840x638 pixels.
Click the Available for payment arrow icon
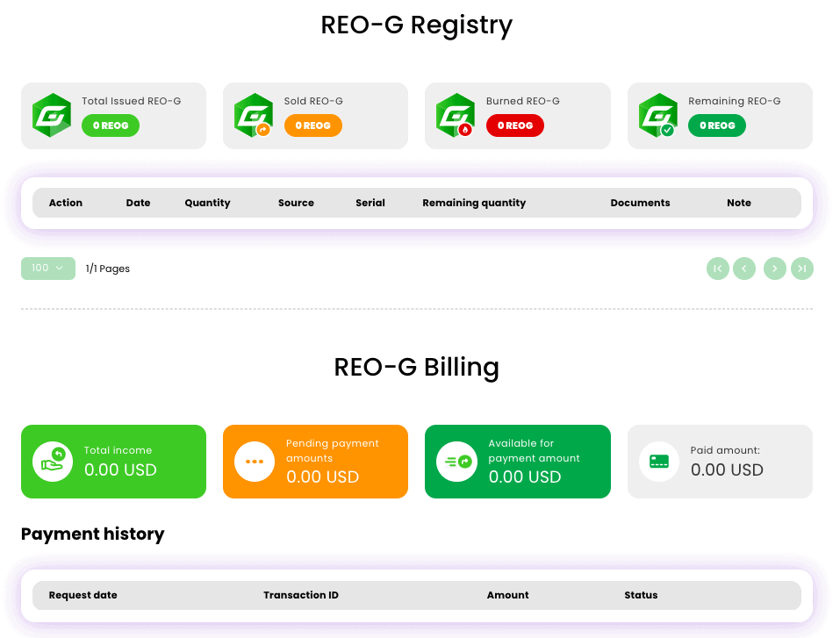point(456,462)
